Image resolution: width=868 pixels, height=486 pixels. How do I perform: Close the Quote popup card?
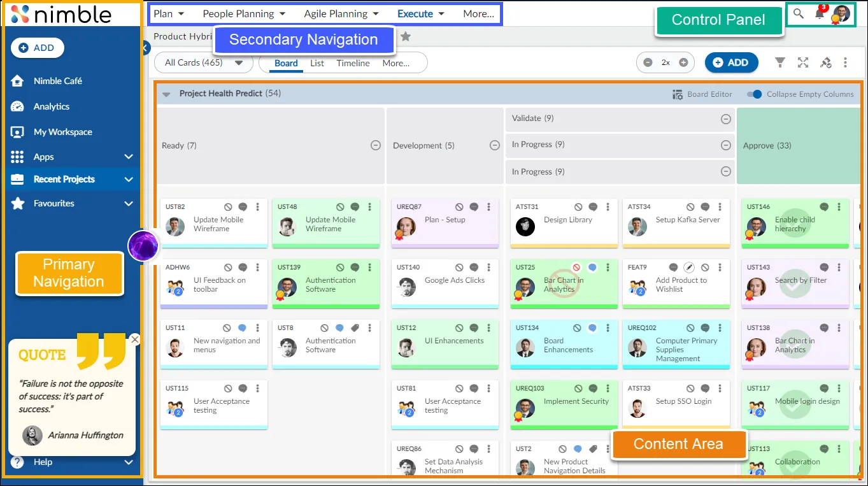(134, 339)
